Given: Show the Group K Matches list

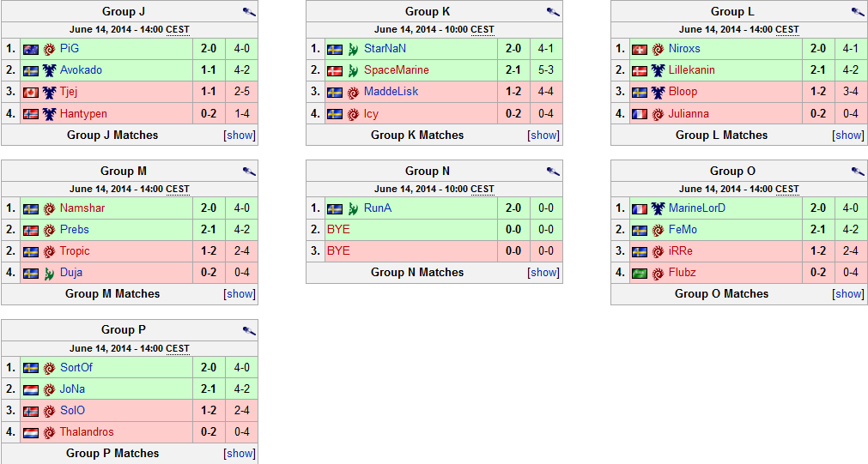Looking at the screenshot, I should [544, 136].
